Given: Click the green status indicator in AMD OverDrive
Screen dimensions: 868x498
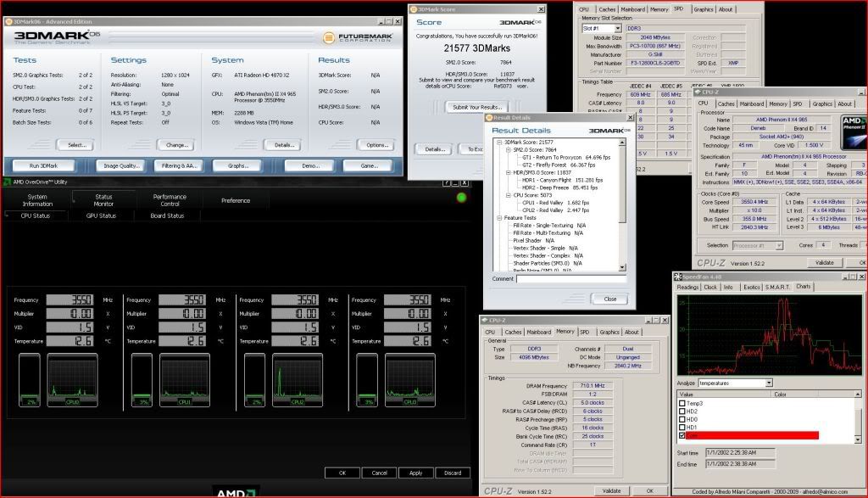Looking at the screenshot, I should tap(461, 199).
